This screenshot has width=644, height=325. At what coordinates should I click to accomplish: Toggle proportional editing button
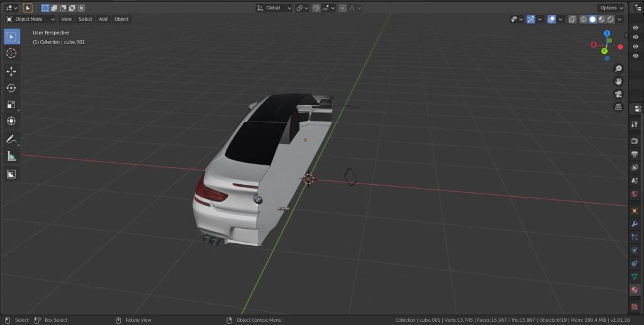(341, 8)
